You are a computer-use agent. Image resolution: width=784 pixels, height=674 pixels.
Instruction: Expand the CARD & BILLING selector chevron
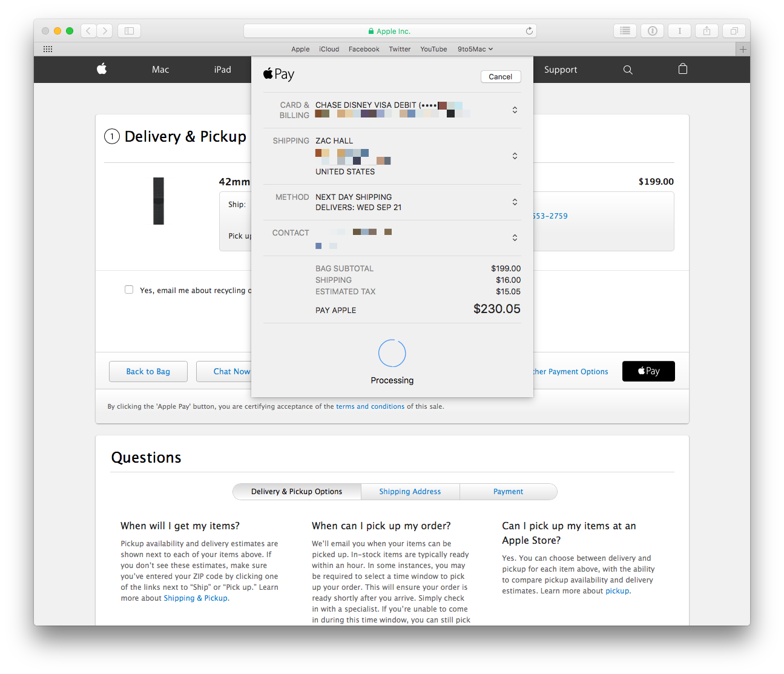coord(515,110)
